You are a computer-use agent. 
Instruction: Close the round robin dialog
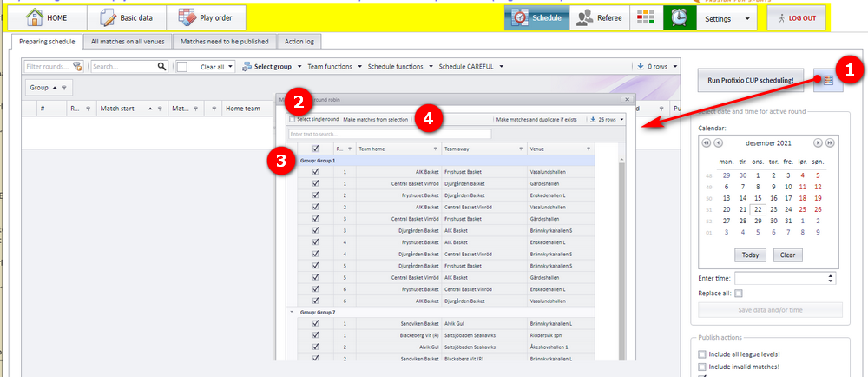[627, 100]
